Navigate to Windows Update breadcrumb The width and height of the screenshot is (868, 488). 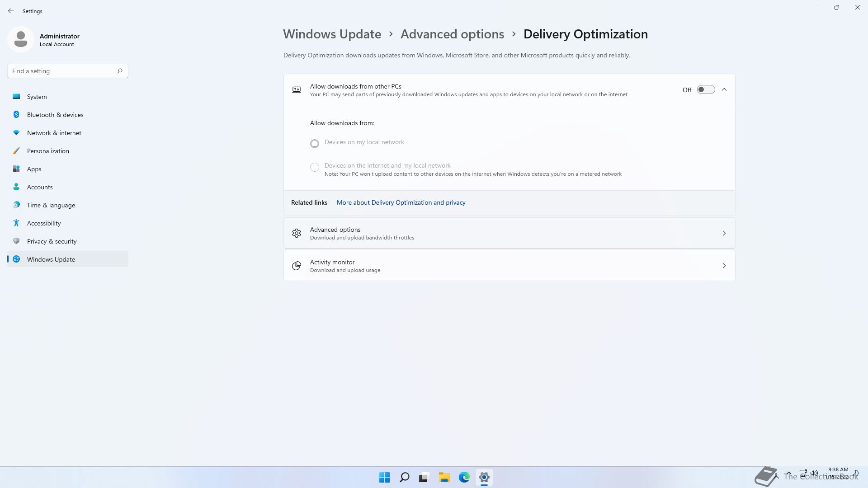click(332, 34)
